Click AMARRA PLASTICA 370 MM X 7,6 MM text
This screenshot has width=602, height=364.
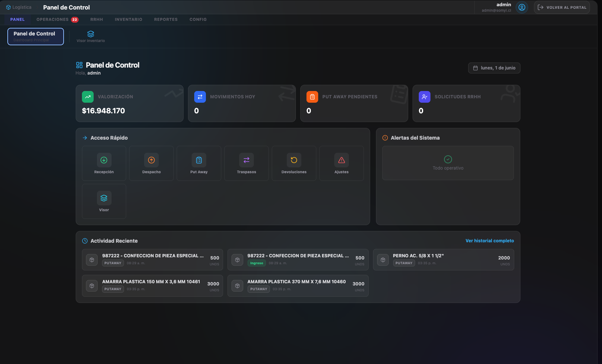297,282
